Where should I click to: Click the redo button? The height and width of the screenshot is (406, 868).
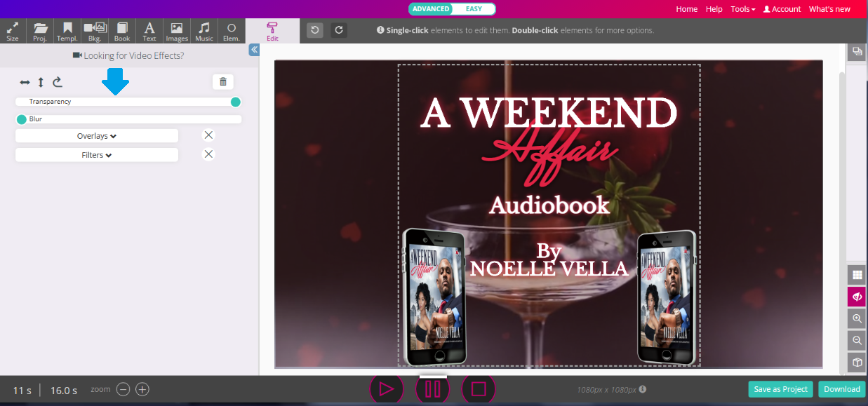tap(339, 30)
